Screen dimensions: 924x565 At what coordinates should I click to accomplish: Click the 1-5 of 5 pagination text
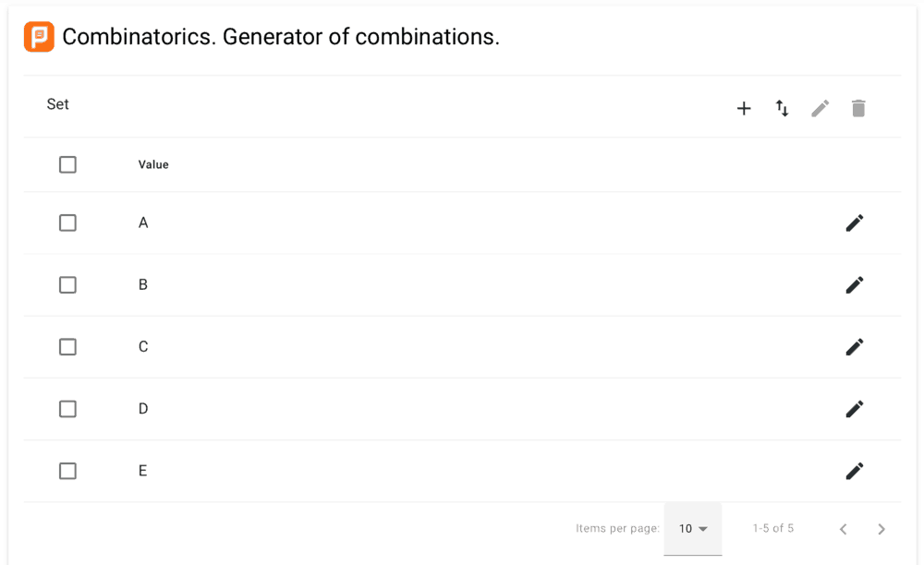(772, 528)
